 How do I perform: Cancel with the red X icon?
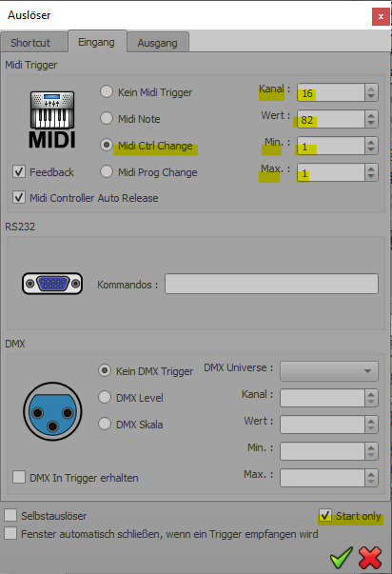click(x=370, y=558)
